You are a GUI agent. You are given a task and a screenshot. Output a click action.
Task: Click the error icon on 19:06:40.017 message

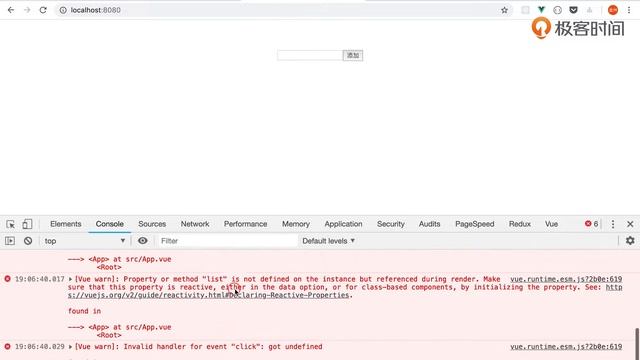[7, 279]
